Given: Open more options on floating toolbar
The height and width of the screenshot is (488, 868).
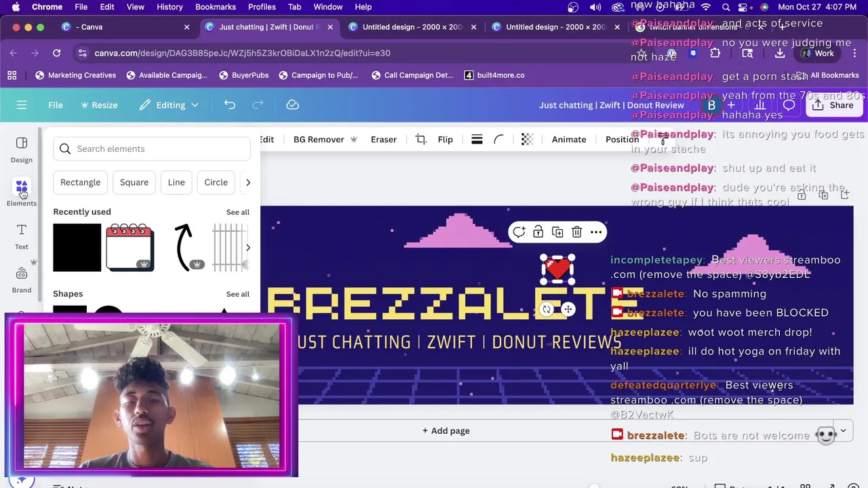Looking at the screenshot, I should pyautogui.click(x=596, y=232).
